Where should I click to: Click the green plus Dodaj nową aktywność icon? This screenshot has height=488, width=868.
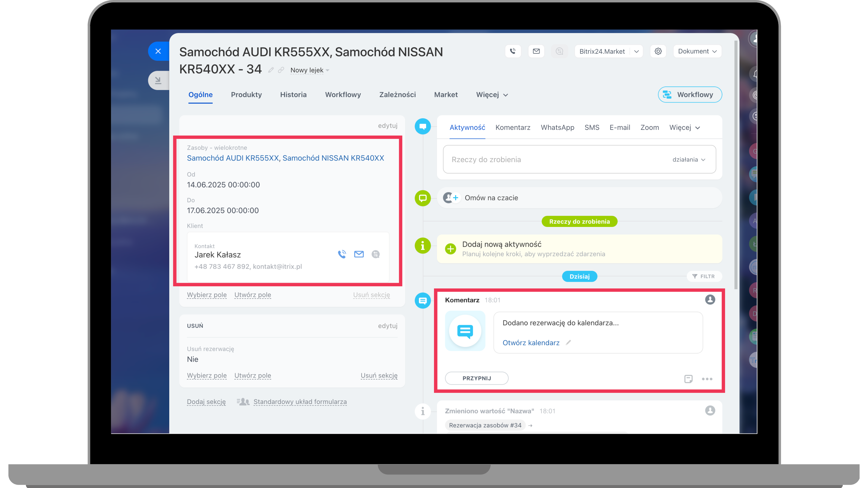pyautogui.click(x=450, y=249)
